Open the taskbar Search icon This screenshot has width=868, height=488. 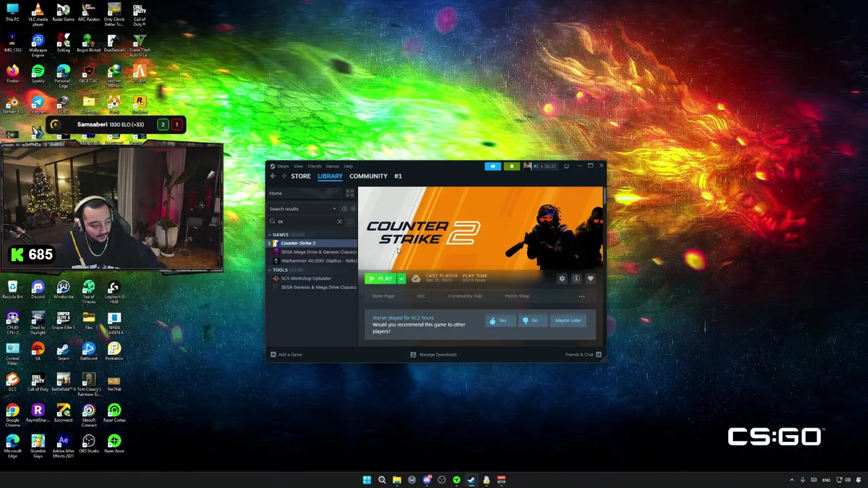pyautogui.click(x=382, y=480)
